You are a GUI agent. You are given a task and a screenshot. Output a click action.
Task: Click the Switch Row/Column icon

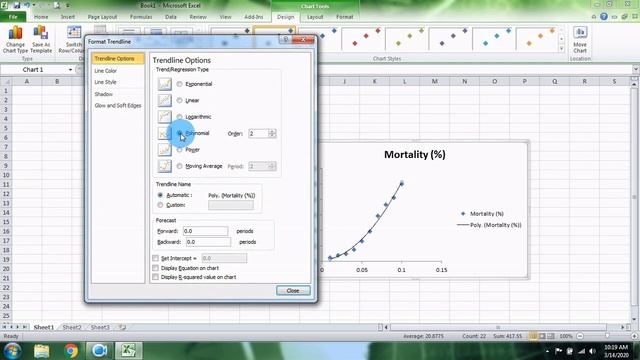[x=74, y=33]
